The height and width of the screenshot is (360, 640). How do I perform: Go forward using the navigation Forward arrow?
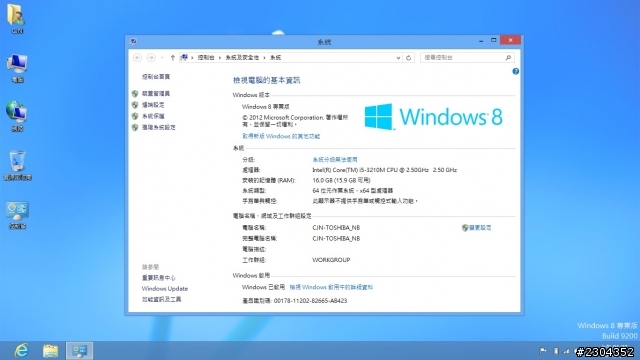pyautogui.click(x=151, y=58)
